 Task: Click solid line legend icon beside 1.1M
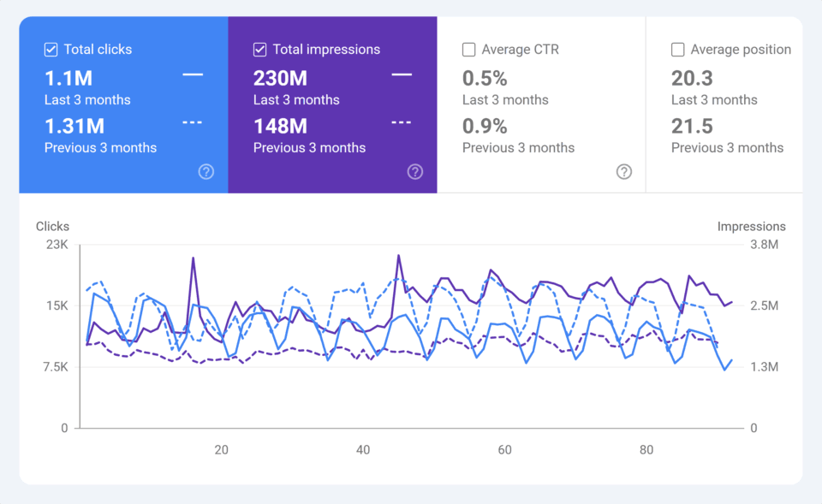point(193,75)
